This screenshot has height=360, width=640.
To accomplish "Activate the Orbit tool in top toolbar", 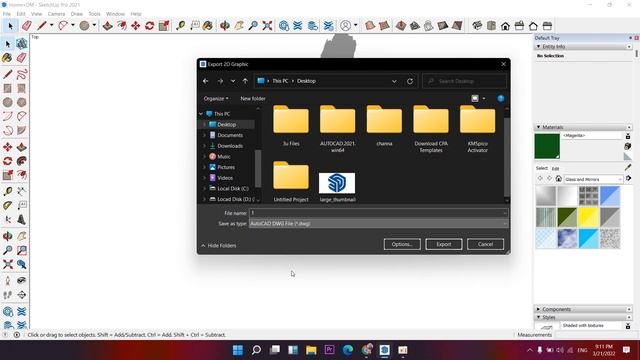I will [x=224, y=26].
